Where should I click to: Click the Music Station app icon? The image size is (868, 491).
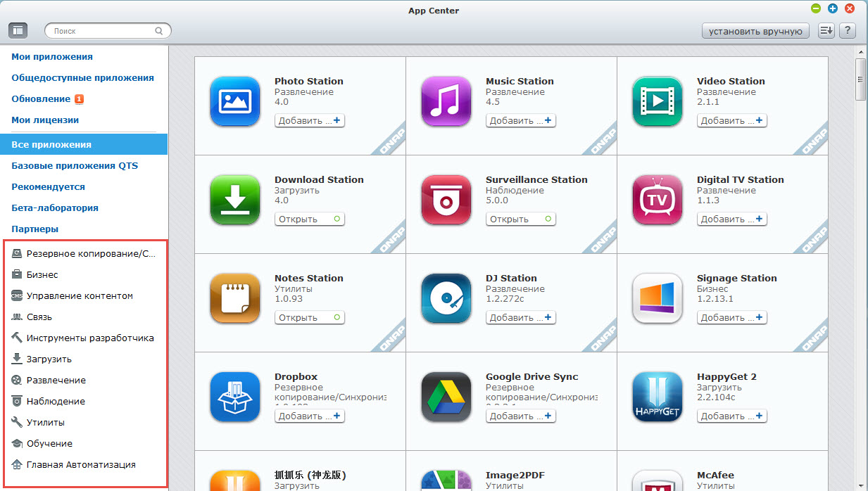446,101
